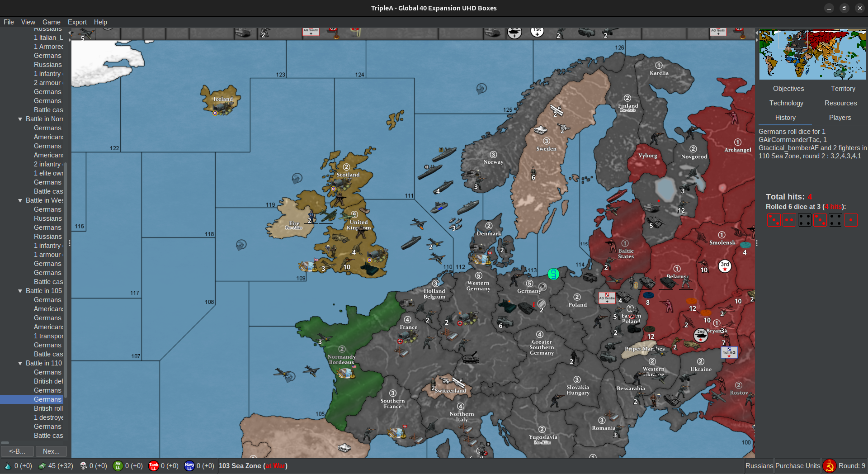Click the AG South marker on top strip
This screenshot has width=868, height=474.
click(311, 32)
